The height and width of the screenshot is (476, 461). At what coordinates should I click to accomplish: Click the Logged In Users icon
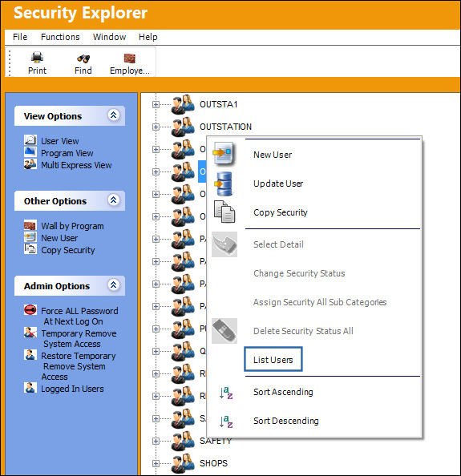click(30, 387)
